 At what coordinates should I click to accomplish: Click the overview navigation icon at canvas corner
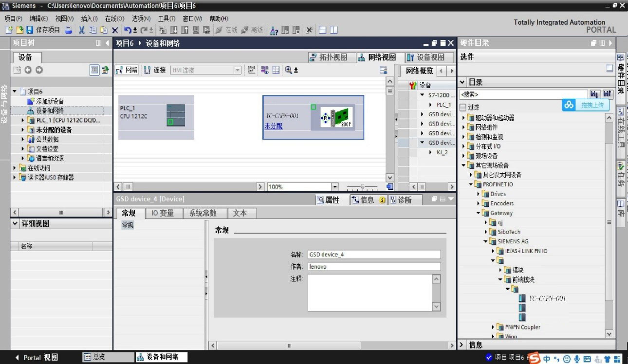point(389,187)
